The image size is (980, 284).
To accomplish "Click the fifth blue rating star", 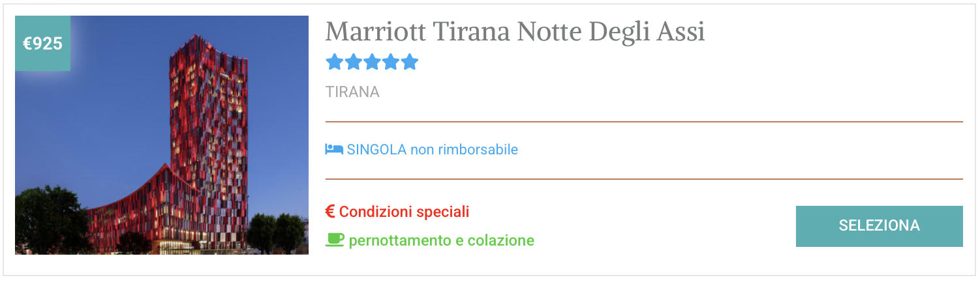I will pos(410,62).
